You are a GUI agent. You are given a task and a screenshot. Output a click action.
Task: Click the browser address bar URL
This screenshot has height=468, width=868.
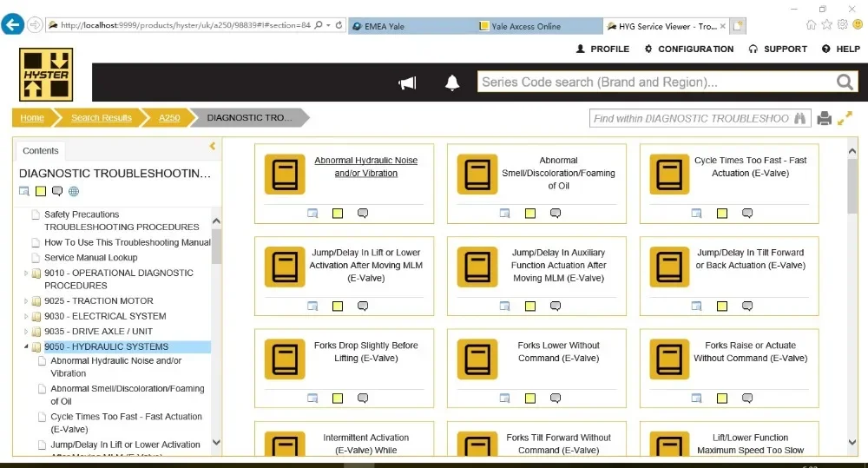pyautogui.click(x=186, y=25)
